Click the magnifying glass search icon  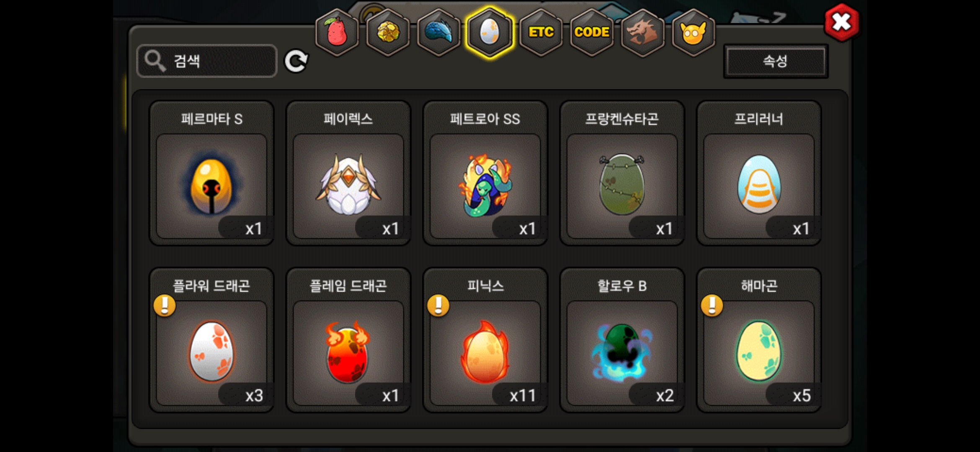coord(155,61)
